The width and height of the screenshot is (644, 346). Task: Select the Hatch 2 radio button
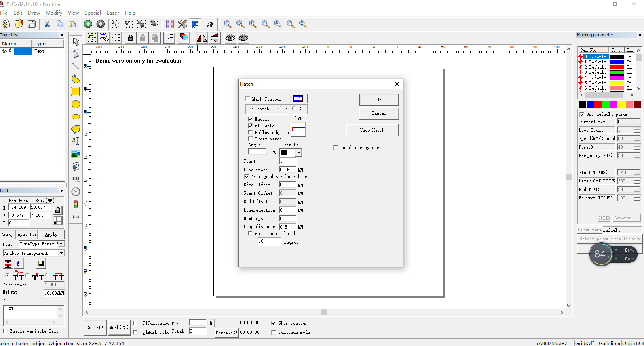(x=281, y=109)
